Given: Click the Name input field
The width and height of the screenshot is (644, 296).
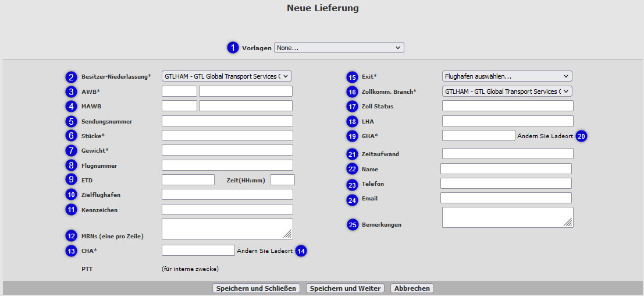Looking at the screenshot, I should click(x=506, y=169).
